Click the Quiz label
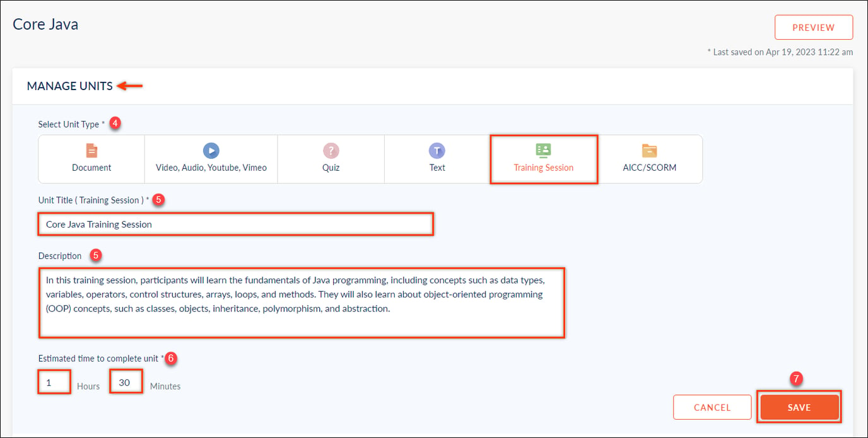Image resolution: width=868 pixels, height=438 pixels. [331, 168]
